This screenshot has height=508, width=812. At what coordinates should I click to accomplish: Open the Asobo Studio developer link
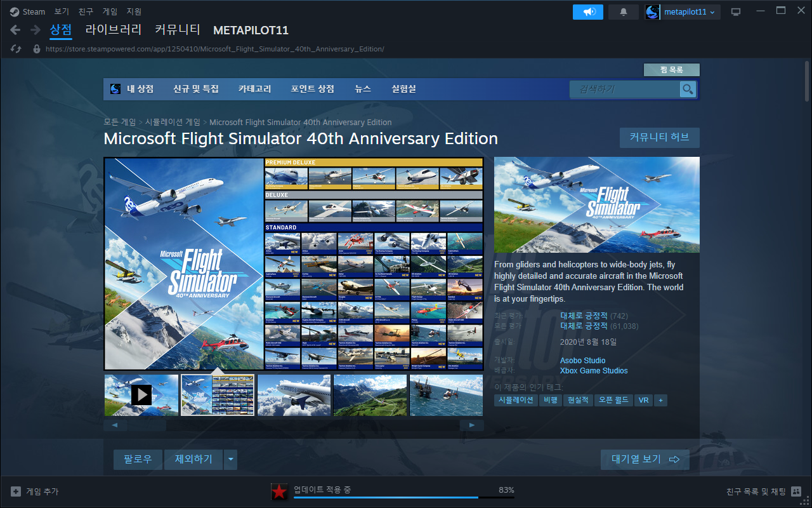[x=582, y=361]
